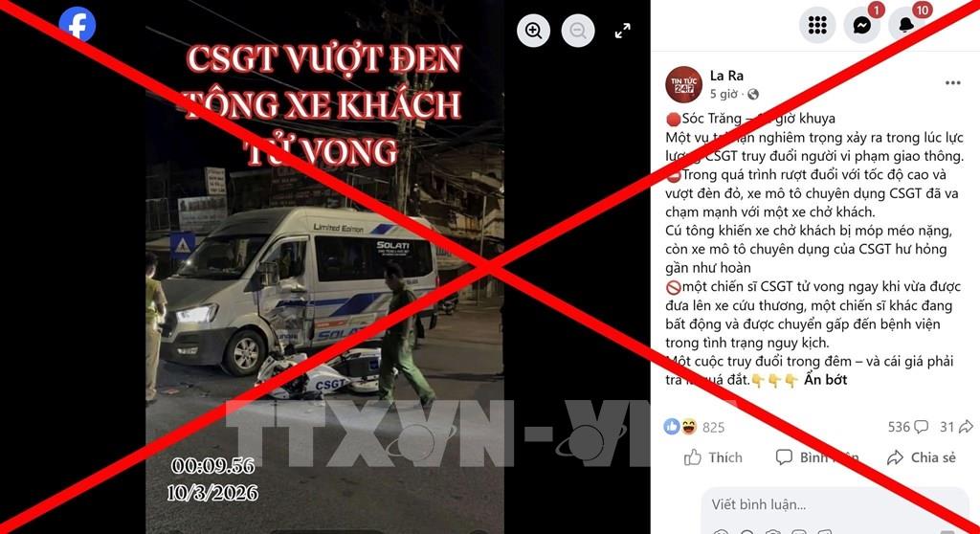Screen dimensions: 980x534
Task: Open the La Ra page name link
Action: point(726,76)
